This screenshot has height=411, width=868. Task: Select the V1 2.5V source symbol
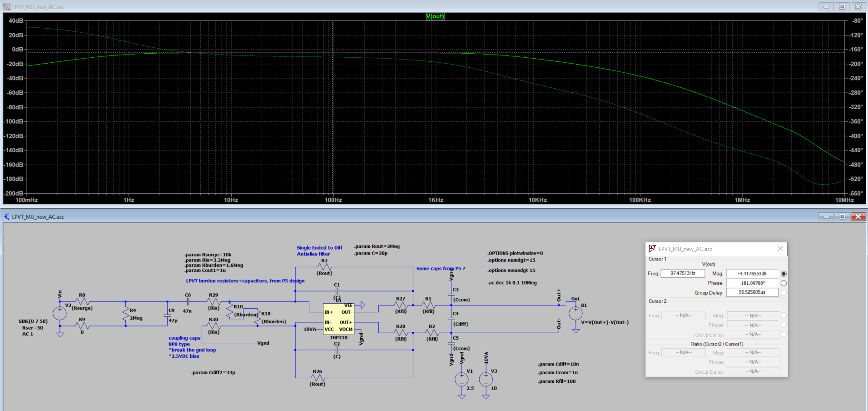coord(461,379)
